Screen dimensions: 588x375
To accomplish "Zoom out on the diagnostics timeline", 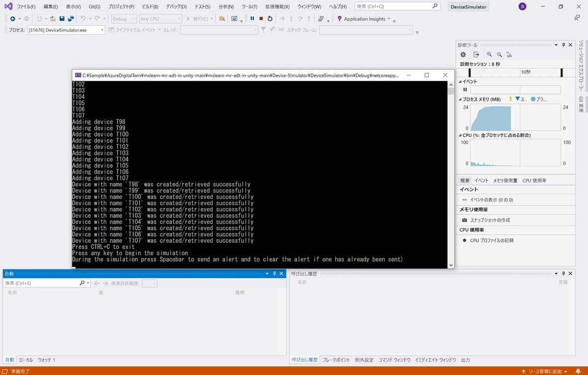I will 499,54.
